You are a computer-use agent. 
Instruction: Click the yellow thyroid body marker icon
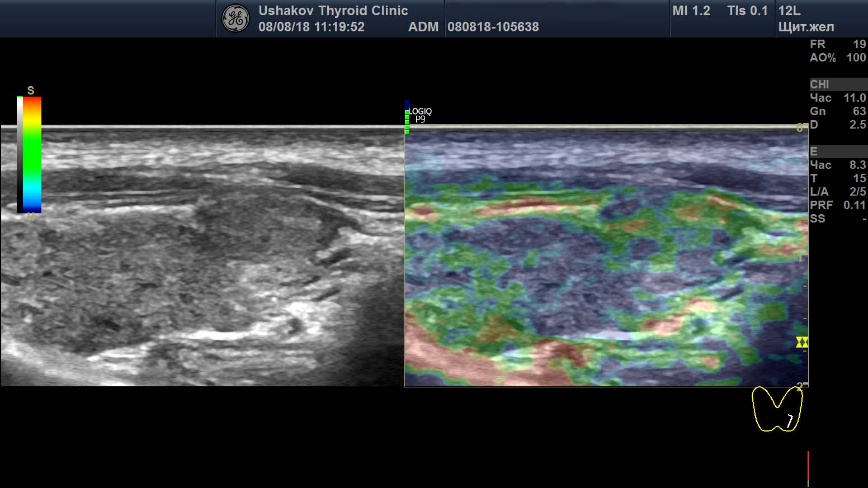click(x=777, y=409)
